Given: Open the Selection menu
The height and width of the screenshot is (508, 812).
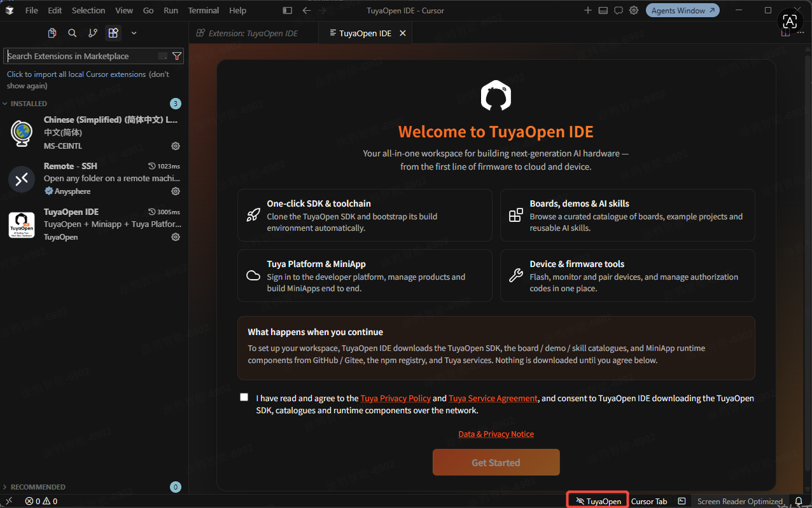Looking at the screenshot, I should click(88, 10).
